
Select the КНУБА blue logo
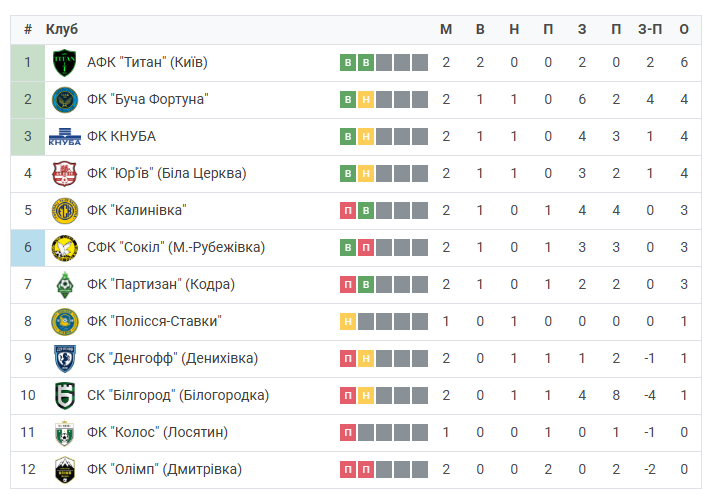pos(64,137)
